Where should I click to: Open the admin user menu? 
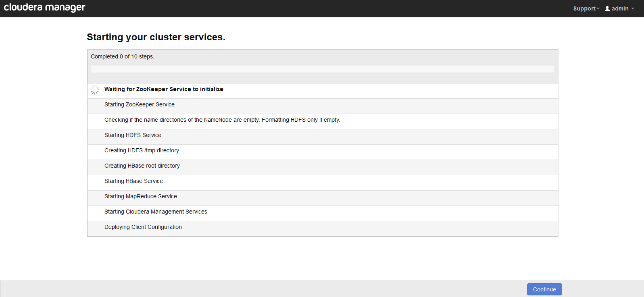pyautogui.click(x=619, y=8)
